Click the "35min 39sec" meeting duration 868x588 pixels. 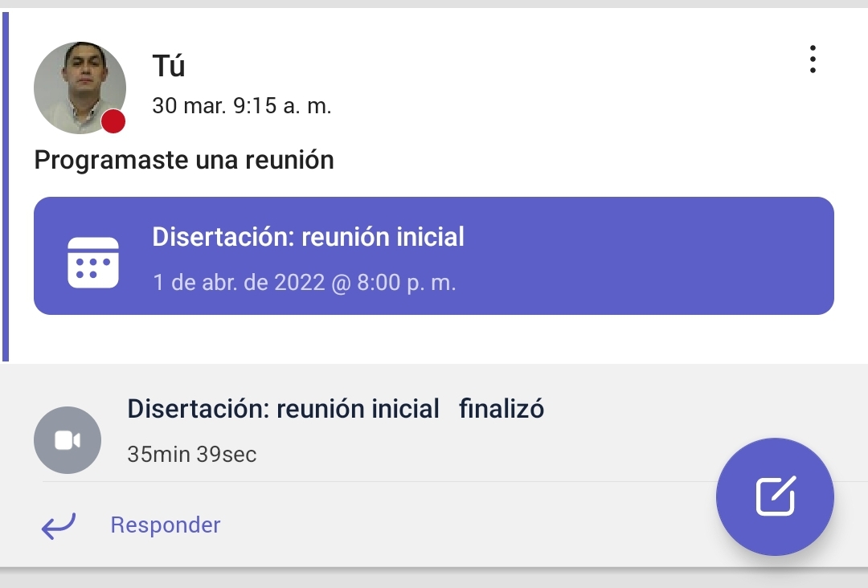192,455
